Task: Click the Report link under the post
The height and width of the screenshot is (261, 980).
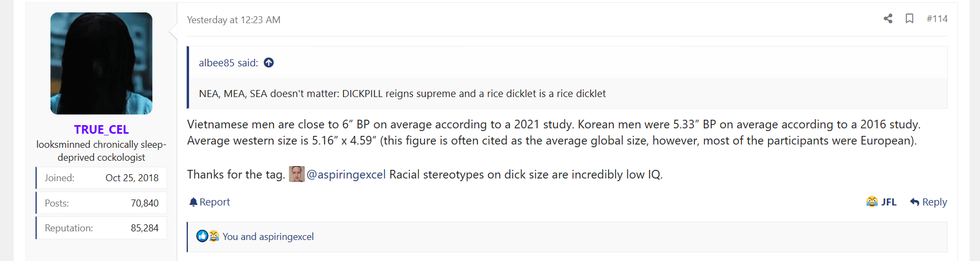Action: click(214, 202)
